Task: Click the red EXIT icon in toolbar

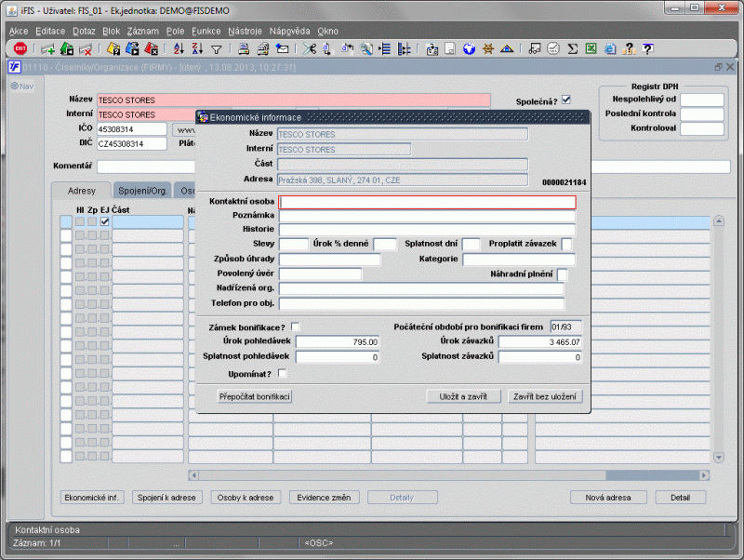Action: click(20, 48)
